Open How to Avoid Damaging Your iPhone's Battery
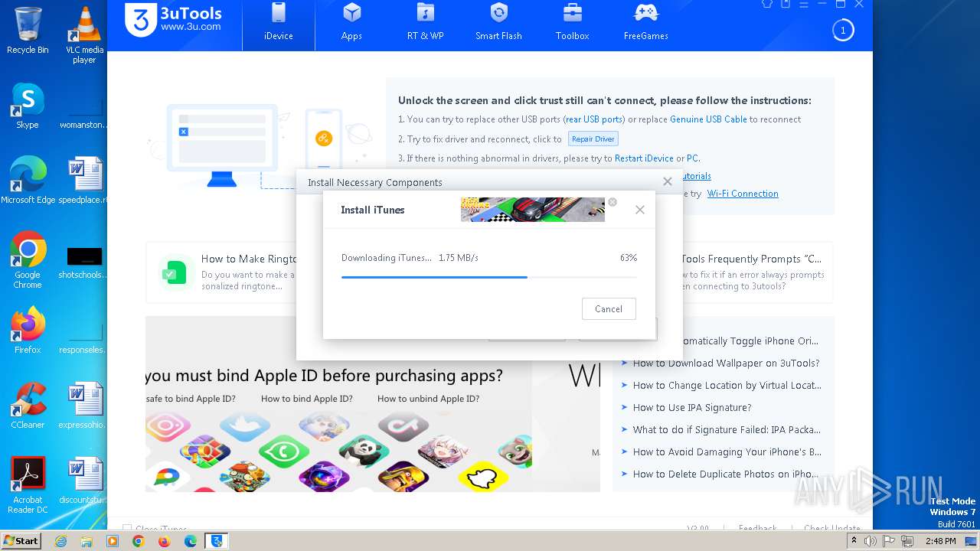Screen dimensions: 980x551 click(727, 452)
